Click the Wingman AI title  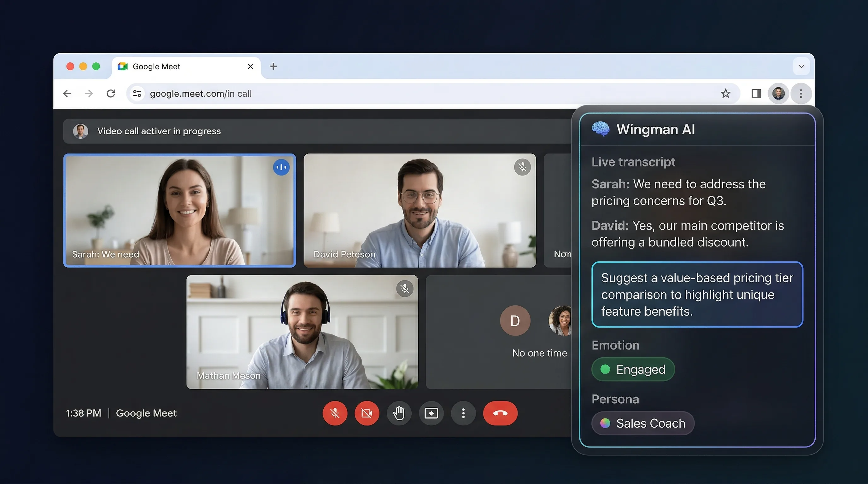click(655, 129)
